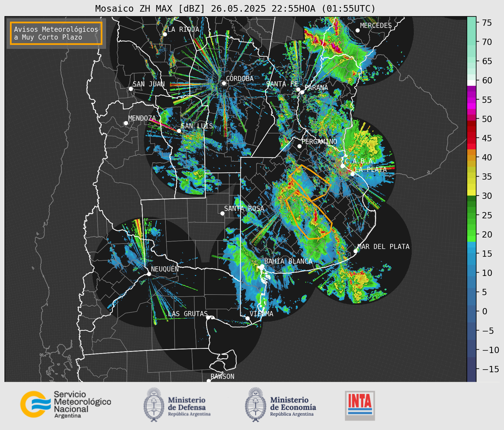Click the 75 value on the dBZ scale
The height and width of the screenshot is (430, 504).
coord(486,23)
